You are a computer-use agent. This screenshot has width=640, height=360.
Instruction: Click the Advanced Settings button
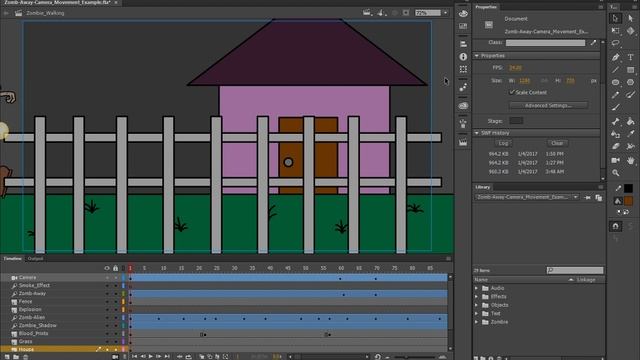548,106
